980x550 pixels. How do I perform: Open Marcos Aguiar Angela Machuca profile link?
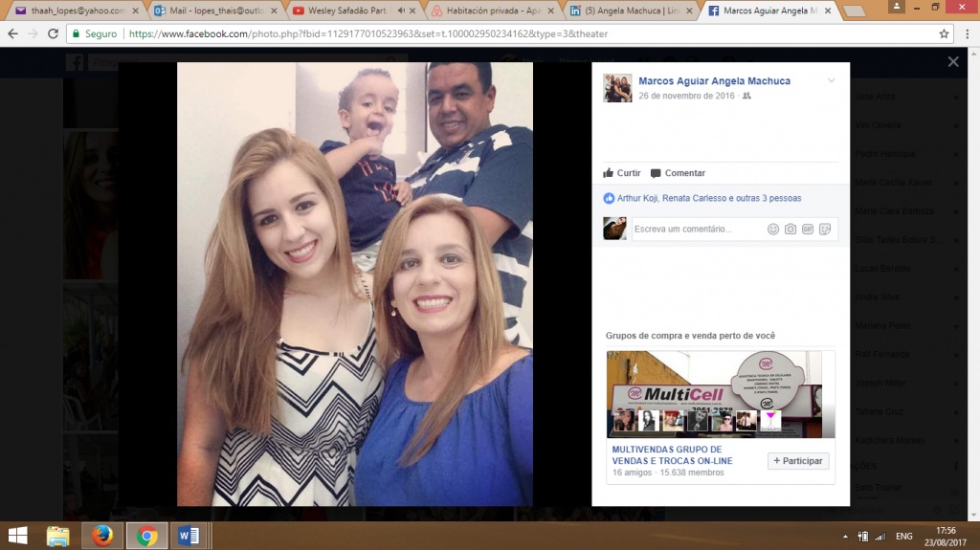(x=714, y=81)
